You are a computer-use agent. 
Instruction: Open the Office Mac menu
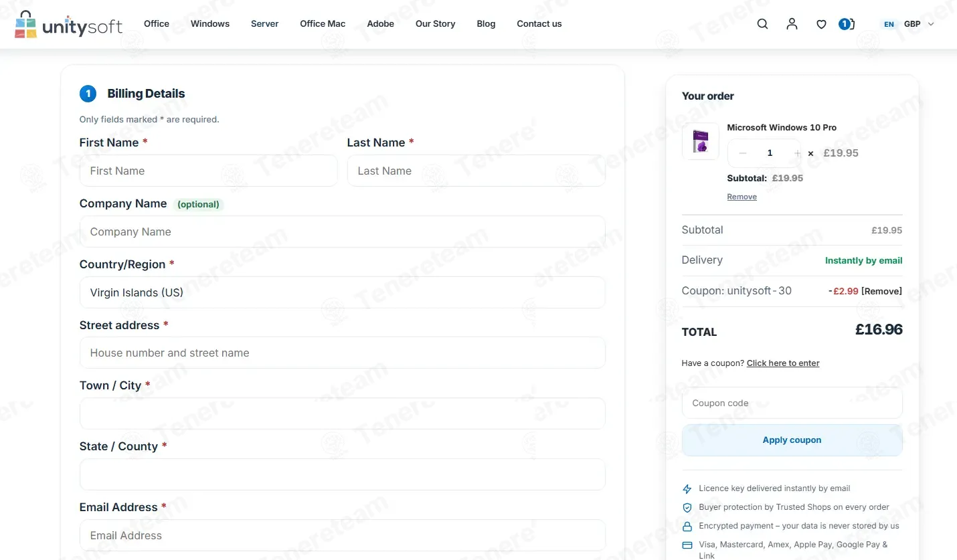(323, 23)
